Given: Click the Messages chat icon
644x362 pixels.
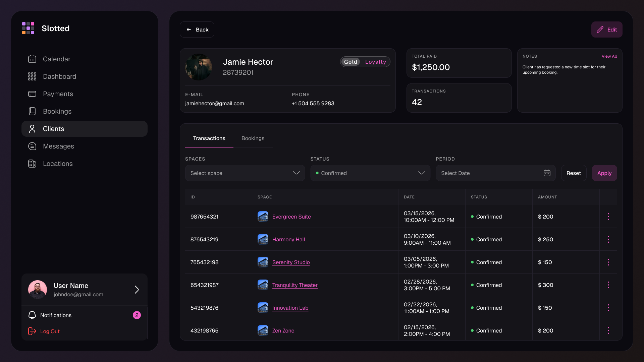Looking at the screenshot, I should tap(32, 146).
